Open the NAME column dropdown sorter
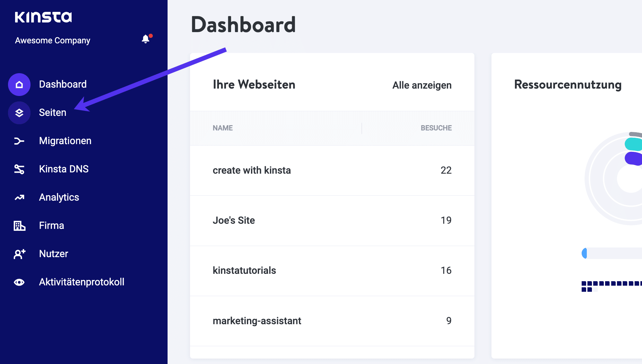 222,128
